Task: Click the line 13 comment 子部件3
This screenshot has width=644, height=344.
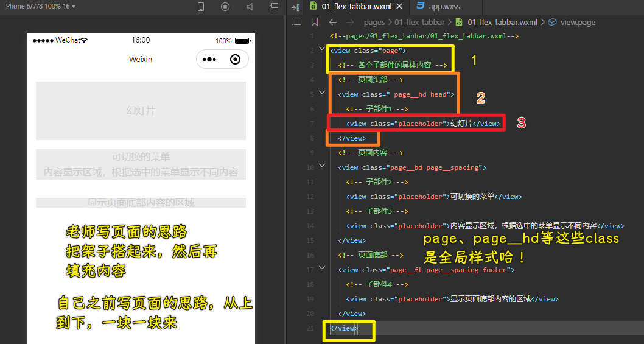Action: 377,211
